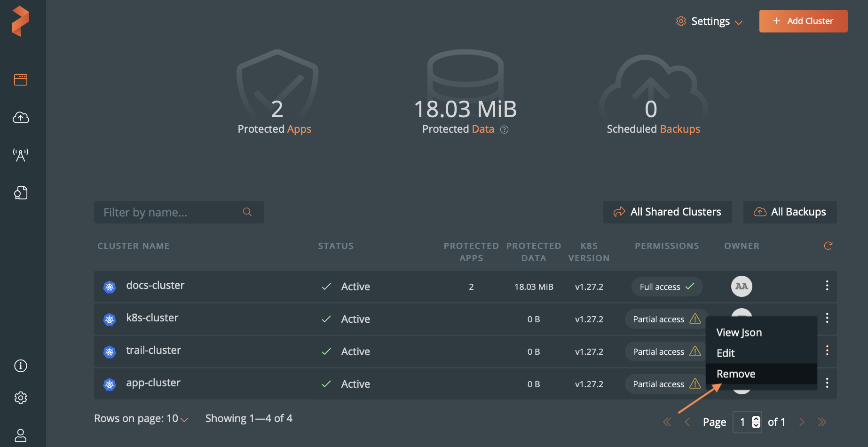Screen dimensions: 868x447
Task: Open the user profile sidebar icon
Action: (x=21, y=435)
